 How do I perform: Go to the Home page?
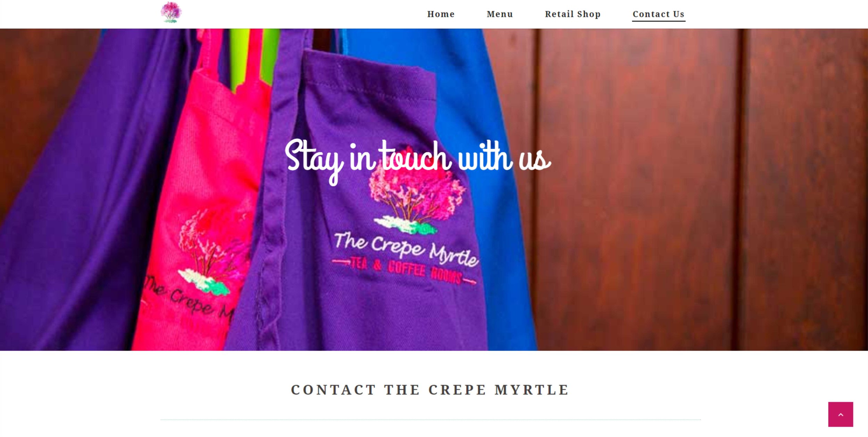(x=441, y=14)
